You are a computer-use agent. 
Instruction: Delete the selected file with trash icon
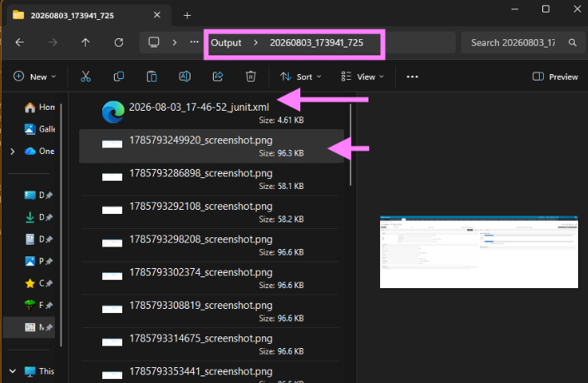[x=251, y=77]
